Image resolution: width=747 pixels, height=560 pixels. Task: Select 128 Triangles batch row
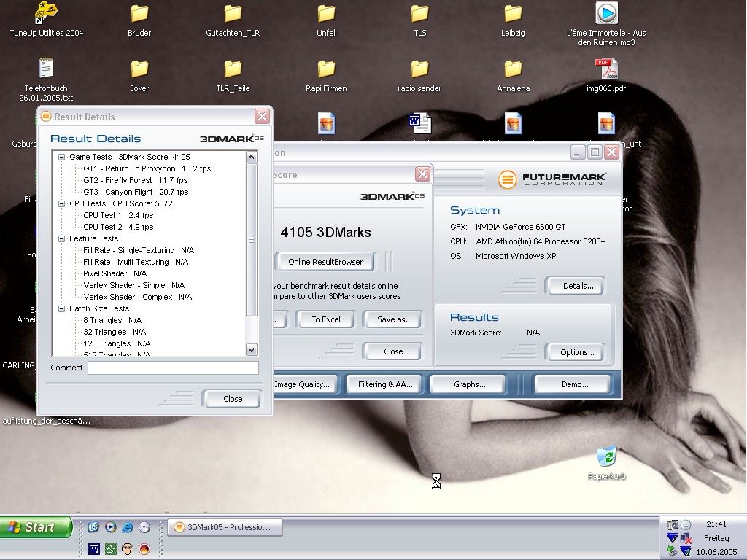(117, 343)
